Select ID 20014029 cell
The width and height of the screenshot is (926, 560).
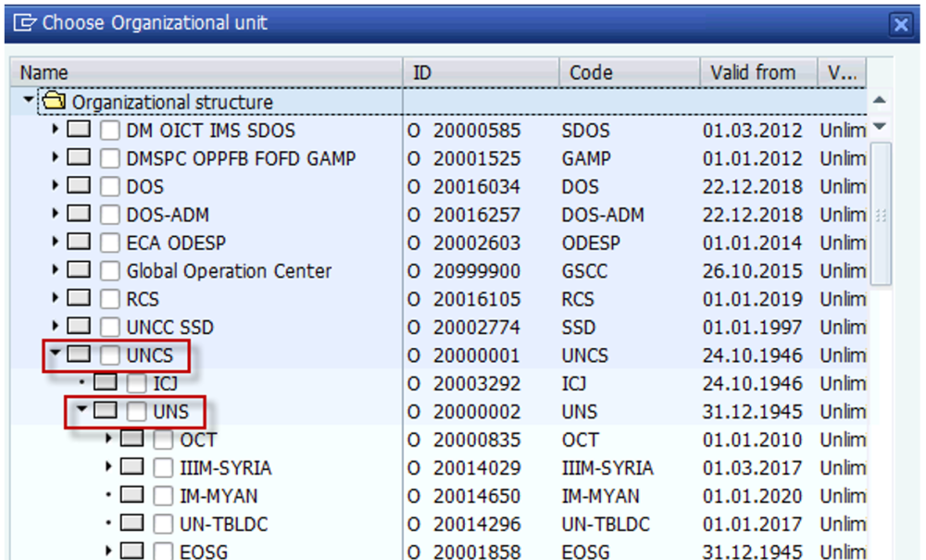pyautogui.click(x=477, y=468)
